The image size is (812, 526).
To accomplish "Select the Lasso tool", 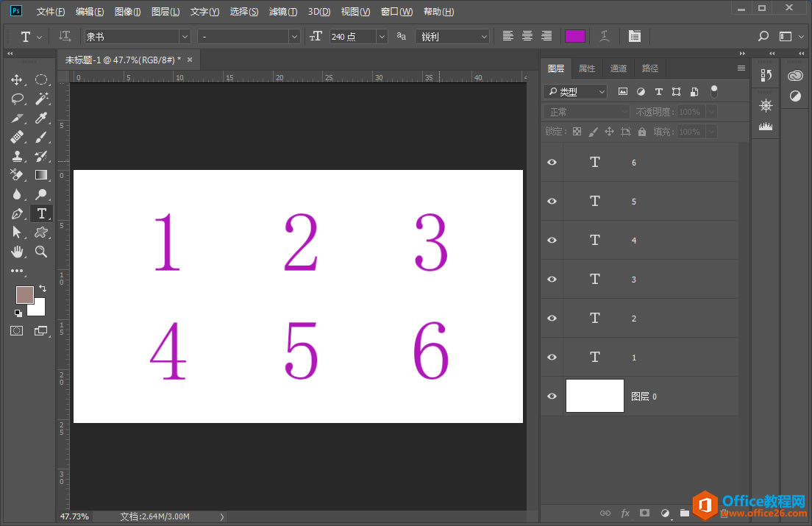I will [17, 99].
